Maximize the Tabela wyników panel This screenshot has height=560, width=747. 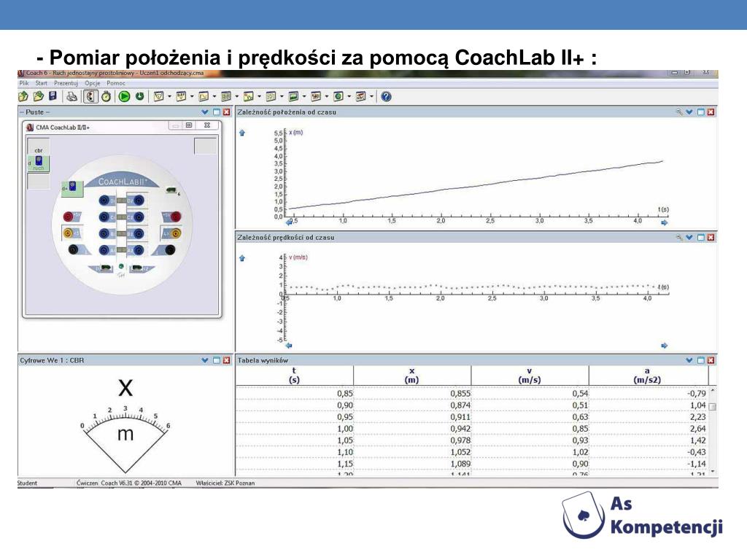click(x=701, y=360)
